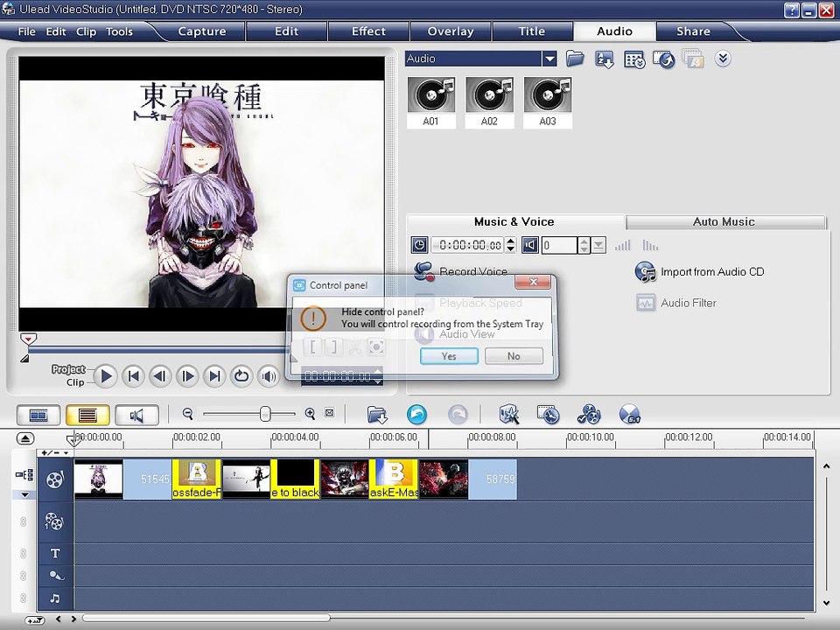840x630 pixels.
Task: Switch to Auto Music tab
Action: [x=724, y=221]
